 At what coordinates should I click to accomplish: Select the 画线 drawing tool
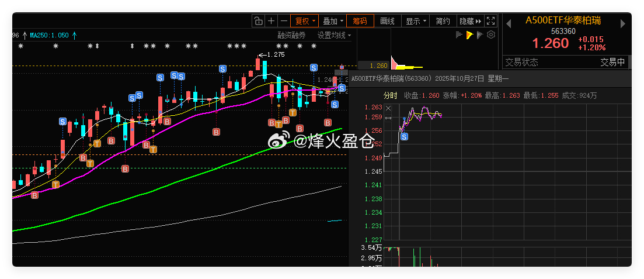tap(388, 21)
